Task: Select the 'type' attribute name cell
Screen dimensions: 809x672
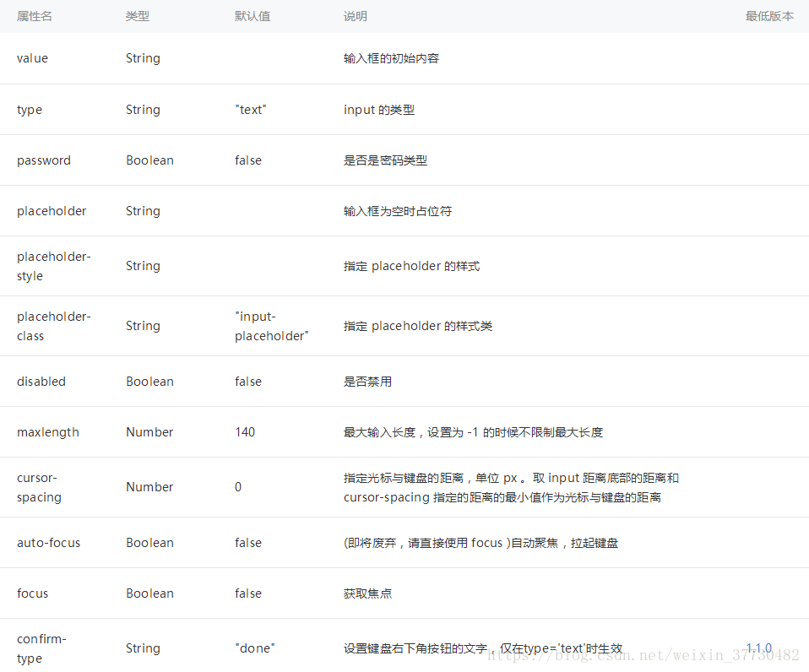Action: [x=30, y=110]
